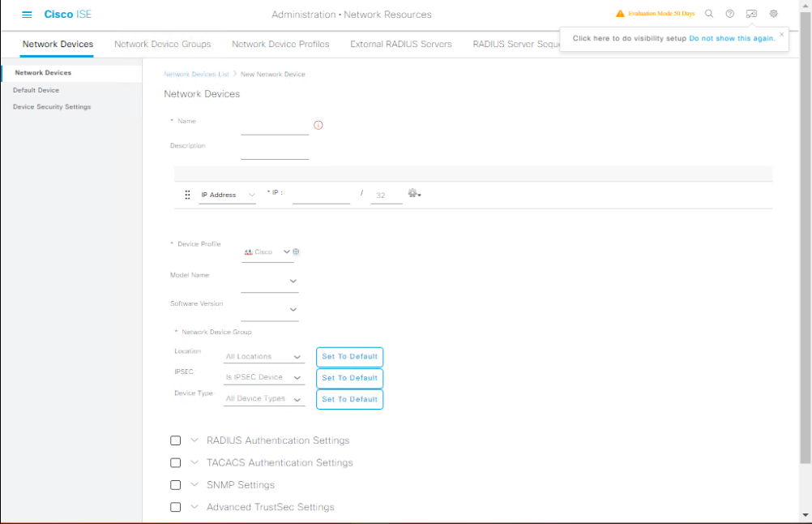Click the vertical page scrollbar

click(806, 238)
